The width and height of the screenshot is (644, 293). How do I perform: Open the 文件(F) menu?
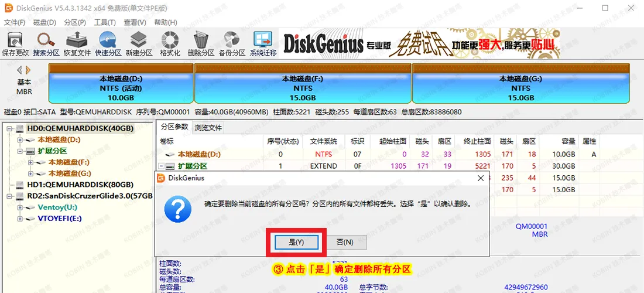point(15,22)
